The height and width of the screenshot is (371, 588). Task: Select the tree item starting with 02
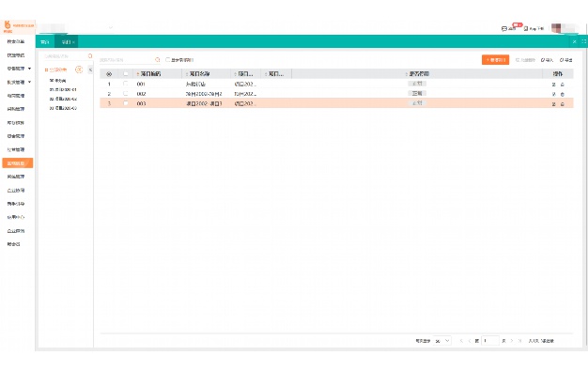[63, 99]
